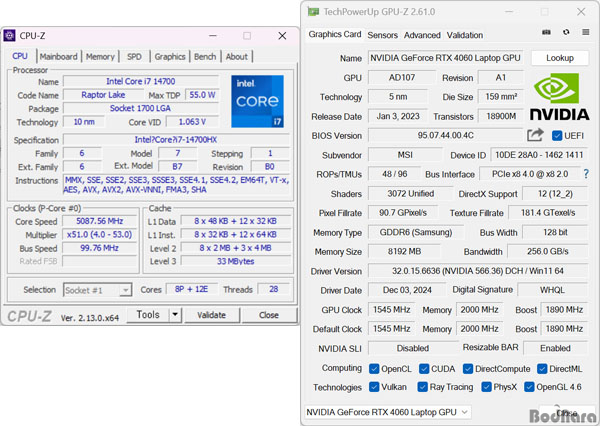600x426 pixels.
Task: Switch to the Graphics tab in CPU-Z
Action: point(170,57)
